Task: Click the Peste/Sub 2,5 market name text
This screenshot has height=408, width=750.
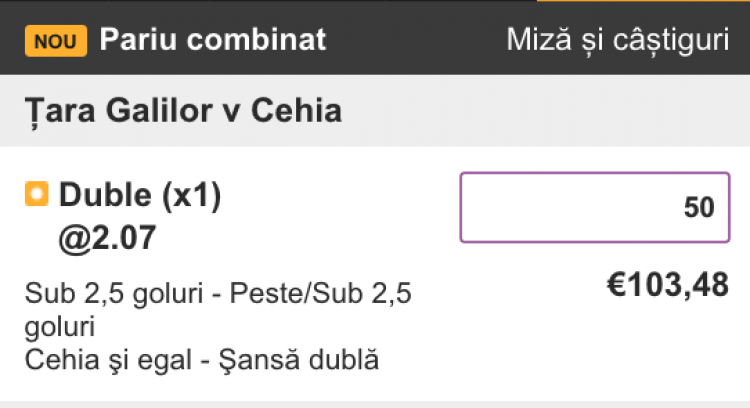Action: pyautogui.click(x=320, y=293)
